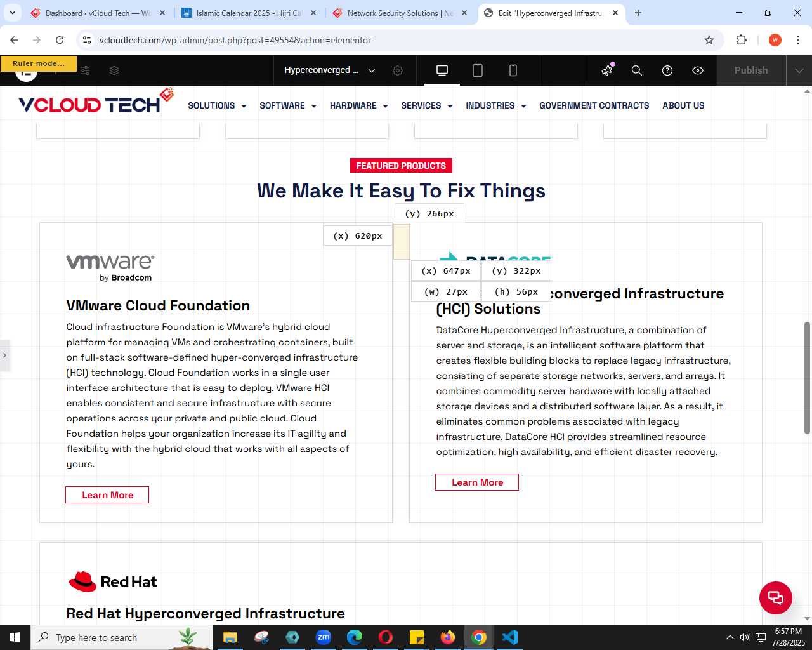Click the Red Hat logo
Screen dimensions: 812x650
coord(113,581)
